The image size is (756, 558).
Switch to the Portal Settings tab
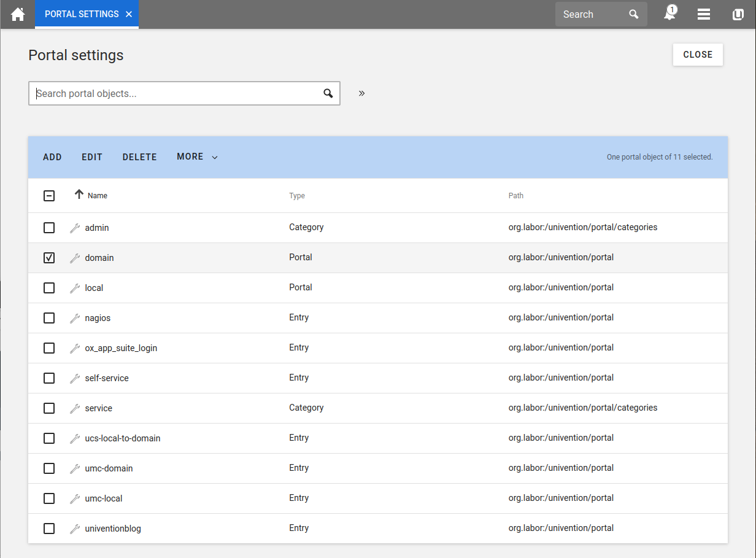(82, 14)
